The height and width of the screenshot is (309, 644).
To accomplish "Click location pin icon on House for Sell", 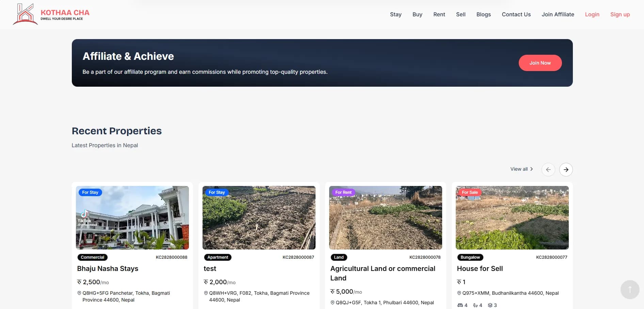I will 459,293.
